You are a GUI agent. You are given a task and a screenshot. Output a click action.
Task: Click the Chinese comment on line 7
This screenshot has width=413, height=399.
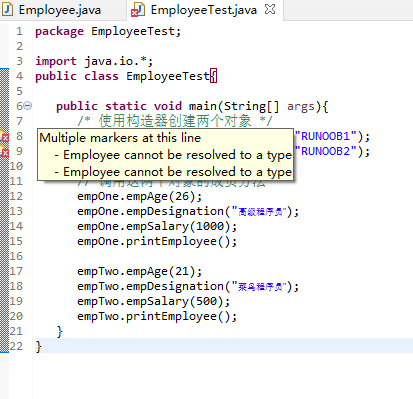click(x=175, y=121)
